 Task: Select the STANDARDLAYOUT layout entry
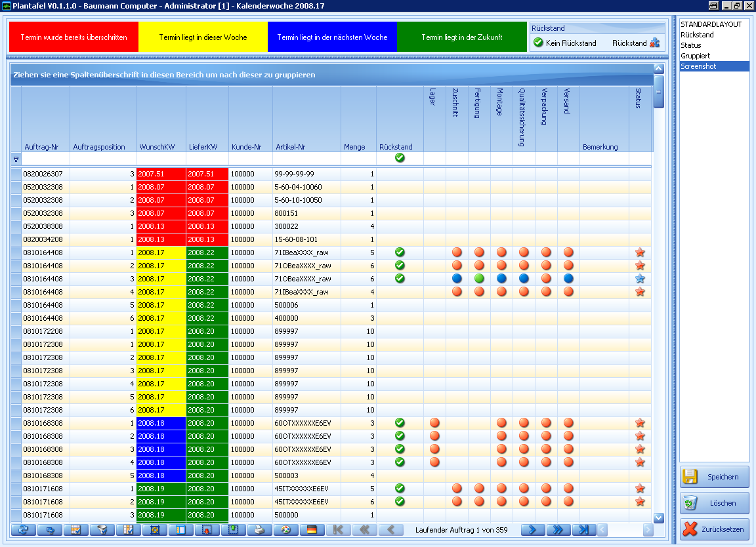tap(711, 24)
